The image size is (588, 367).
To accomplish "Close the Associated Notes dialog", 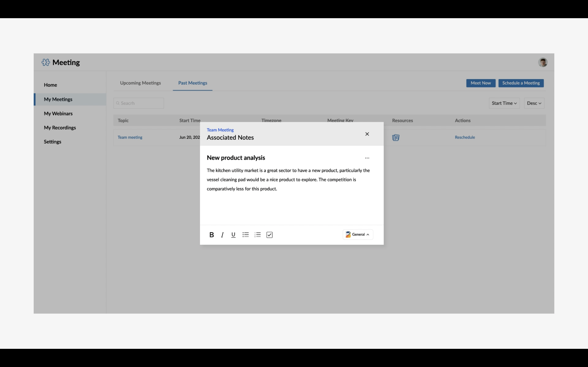I will point(367,134).
